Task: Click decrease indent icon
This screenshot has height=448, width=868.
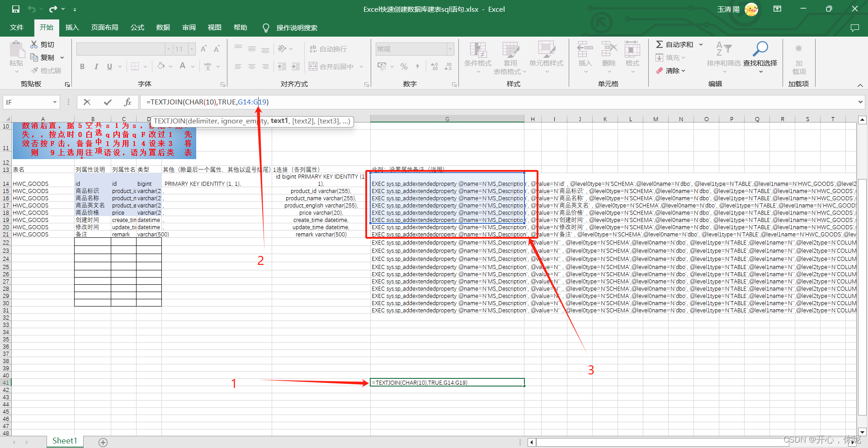Action: [282, 66]
